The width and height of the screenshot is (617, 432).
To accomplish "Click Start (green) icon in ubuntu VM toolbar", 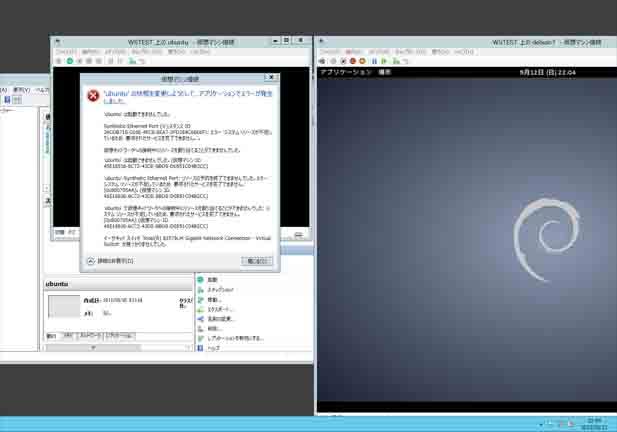I will point(70,61).
